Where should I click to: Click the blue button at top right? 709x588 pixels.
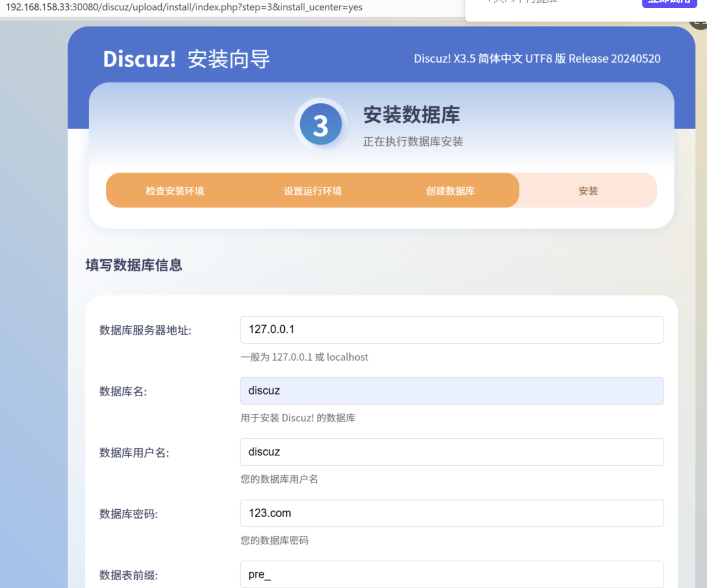[669, 3]
